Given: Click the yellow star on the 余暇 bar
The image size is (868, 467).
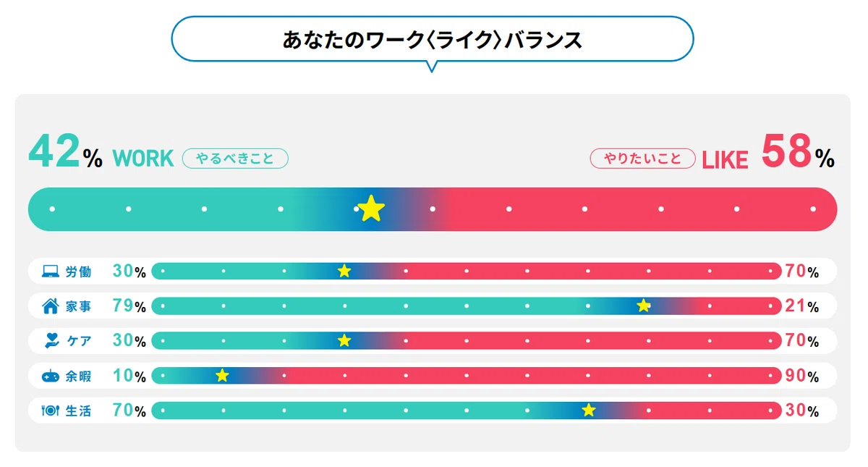Looking at the screenshot, I should 222,375.
